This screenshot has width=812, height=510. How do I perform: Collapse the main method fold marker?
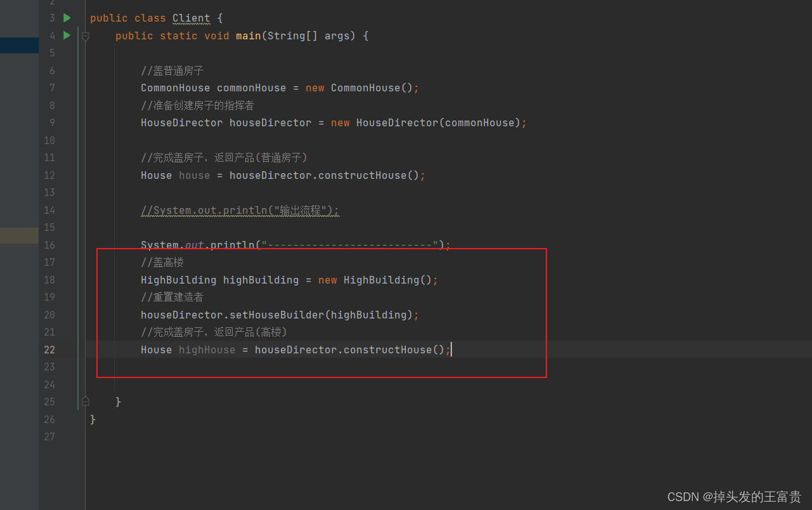tap(86, 37)
